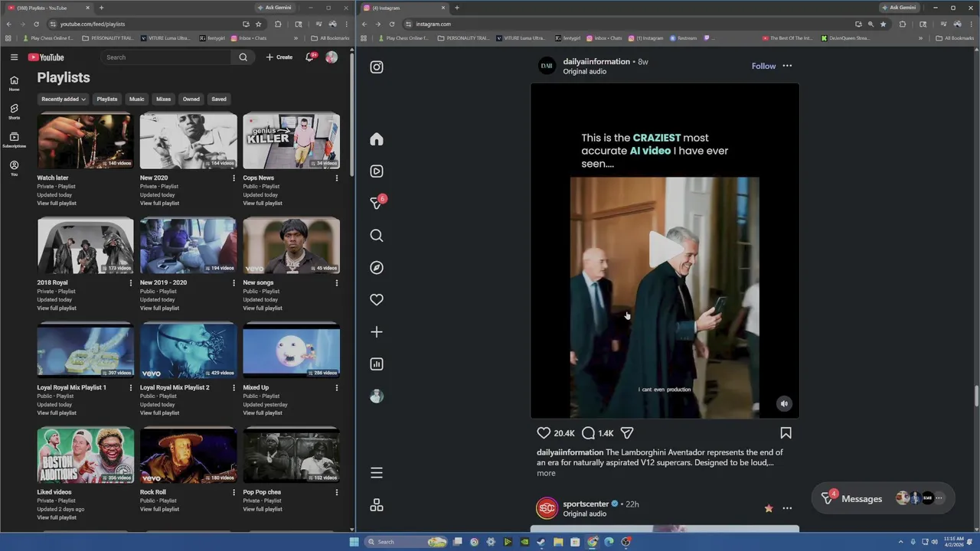Image resolution: width=980 pixels, height=551 pixels.
Task: Like the dailyaiinformation post
Action: pos(544,433)
